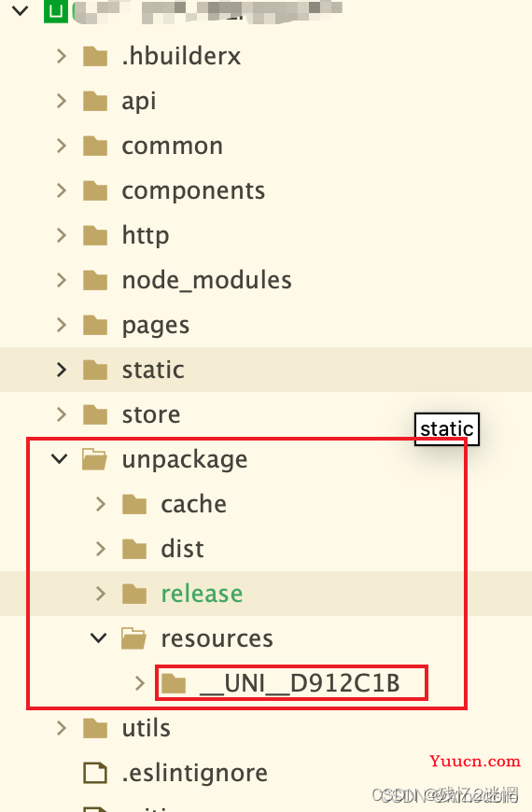532x812 pixels.
Task: Collapse the unpackage folder chevron
Action: pyautogui.click(x=60, y=459)
